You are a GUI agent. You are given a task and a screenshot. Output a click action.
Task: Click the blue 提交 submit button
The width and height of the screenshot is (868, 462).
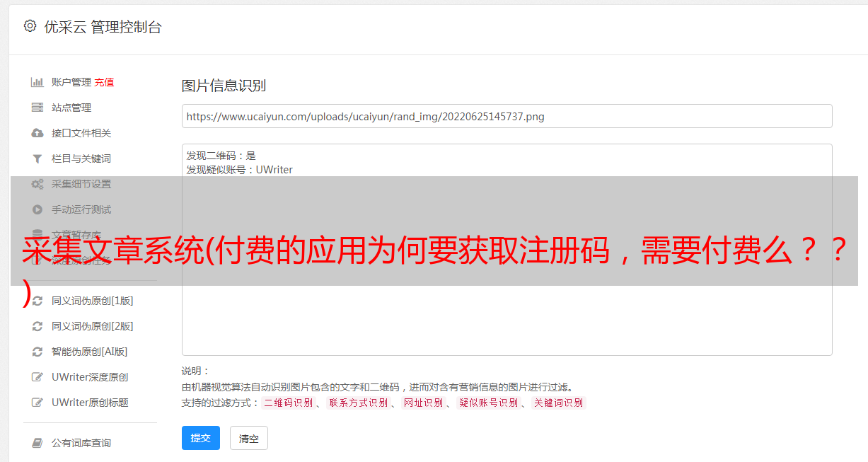point(201,438)
